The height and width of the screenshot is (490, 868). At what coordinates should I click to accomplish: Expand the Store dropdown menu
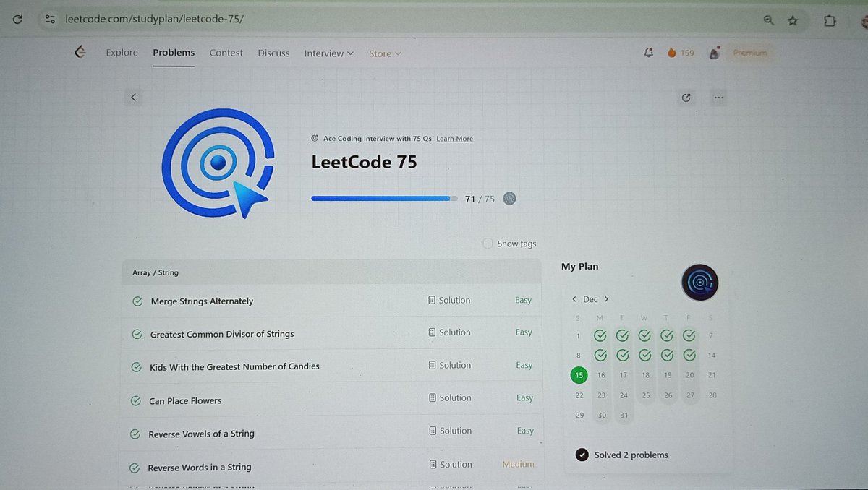point(385,53)
